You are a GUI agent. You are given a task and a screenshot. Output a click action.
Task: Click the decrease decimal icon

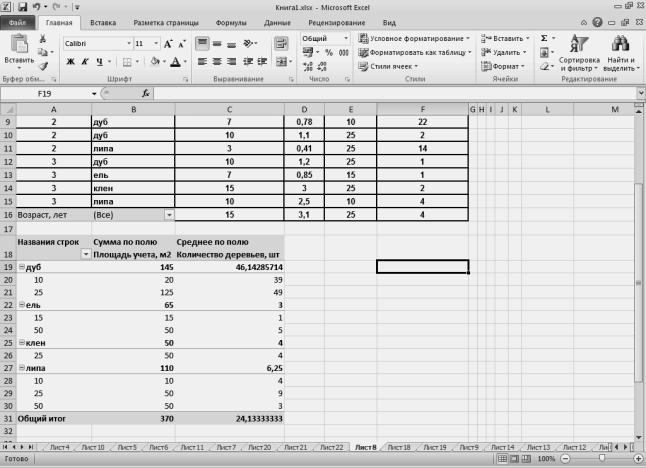[322, 66]
